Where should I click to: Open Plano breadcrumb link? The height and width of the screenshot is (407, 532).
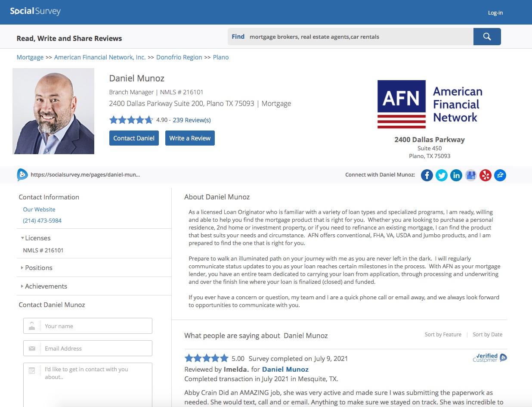click(x=221, y=57)
